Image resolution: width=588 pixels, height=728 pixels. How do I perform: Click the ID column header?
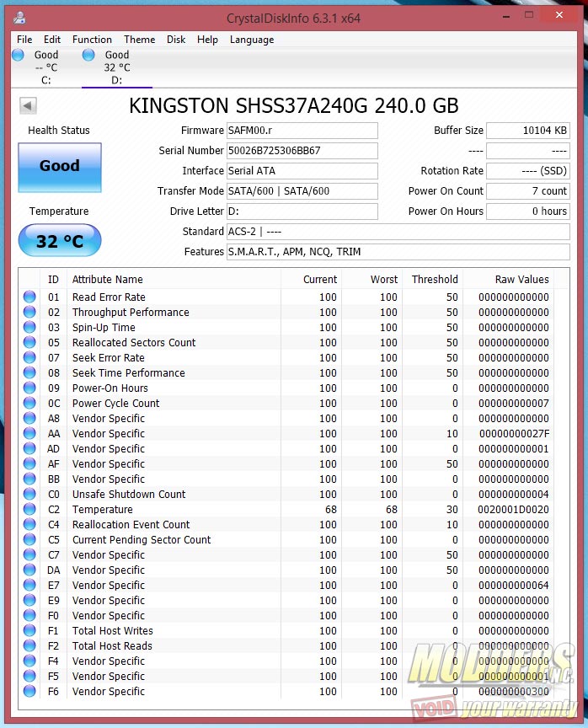(53, 280)
